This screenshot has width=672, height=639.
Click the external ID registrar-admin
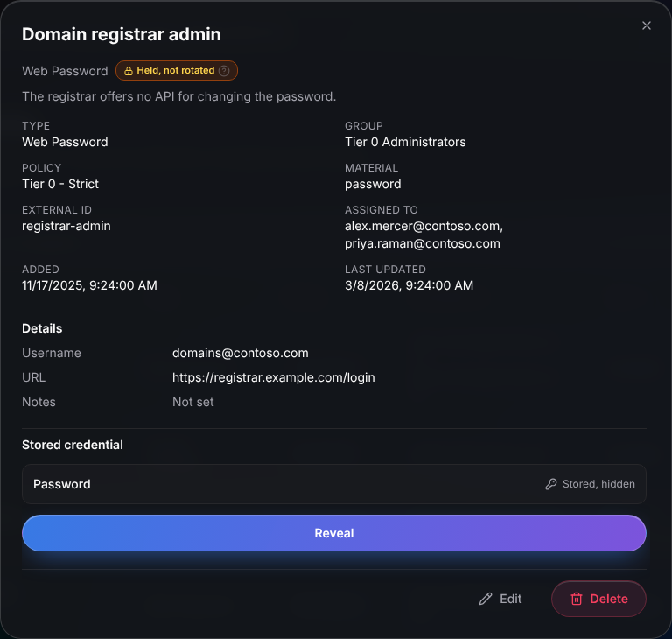point(66,226)
